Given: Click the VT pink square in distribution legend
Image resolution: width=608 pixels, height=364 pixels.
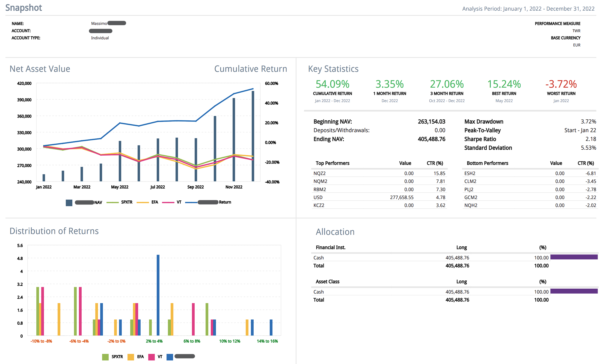Looking at the screenshot, I should click(152, 357).
